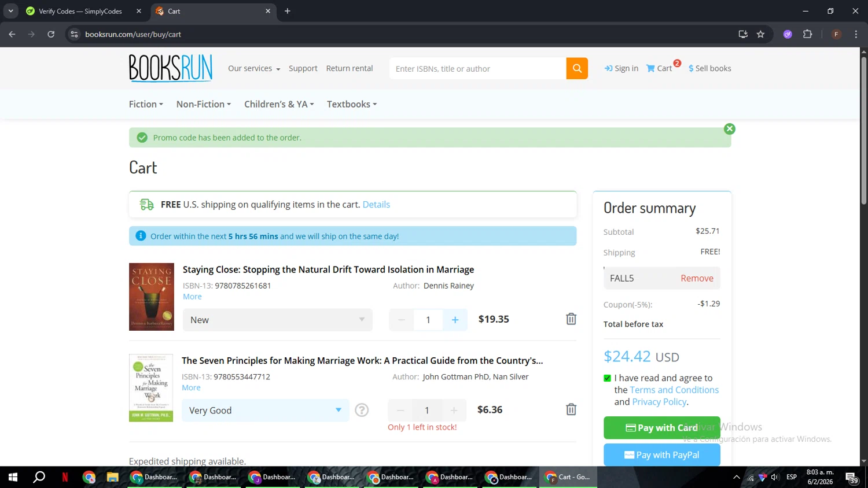Switch to the Verify Codes SimplyCodes tab
Screen dimensions: 868x488
click(x=81, y=11)
